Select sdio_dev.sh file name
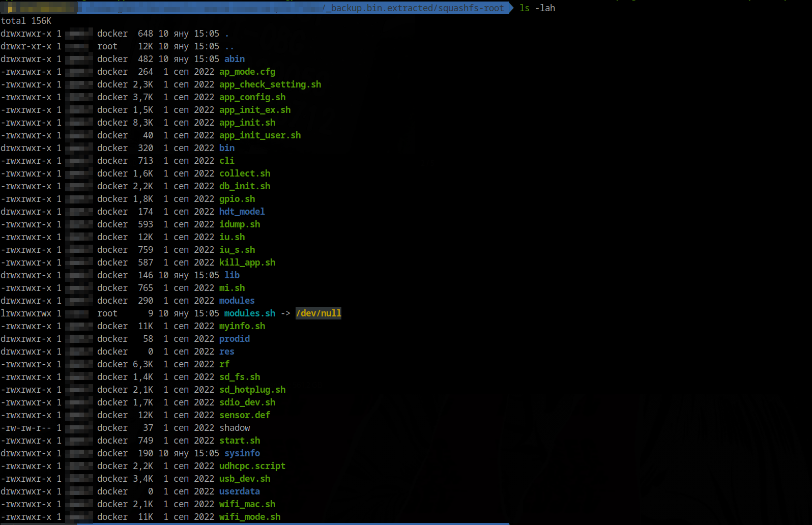The width and height of the screenshot is (812, 525). [x=247, y=402]
